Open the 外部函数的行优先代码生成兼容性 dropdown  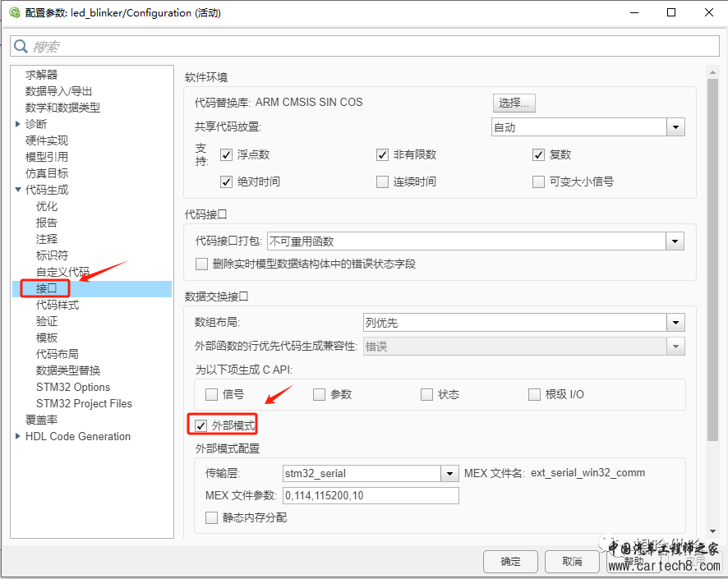point(523,347)
